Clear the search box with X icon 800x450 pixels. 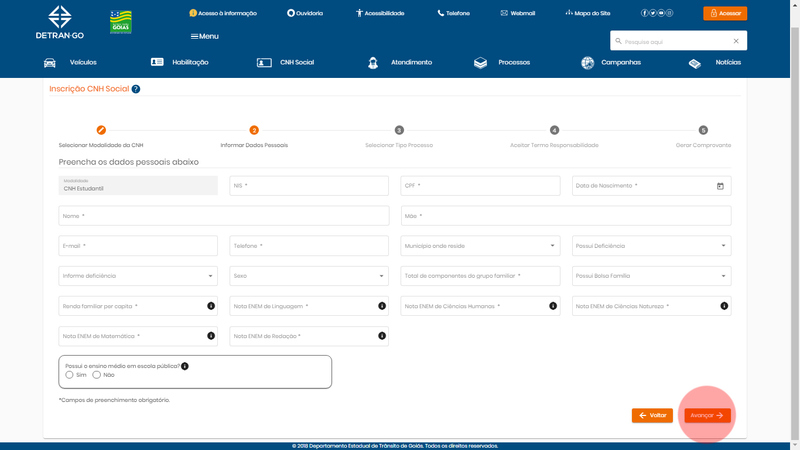point(736,41)
